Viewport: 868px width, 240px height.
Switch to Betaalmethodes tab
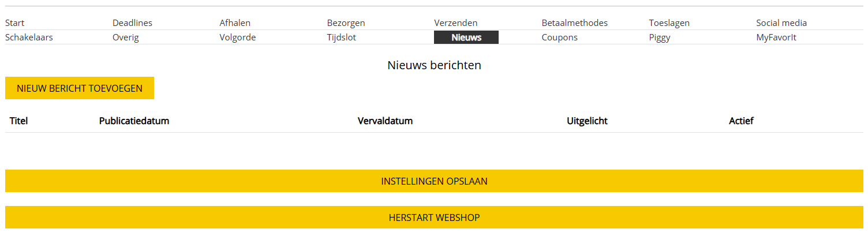[x=575, y=23]
